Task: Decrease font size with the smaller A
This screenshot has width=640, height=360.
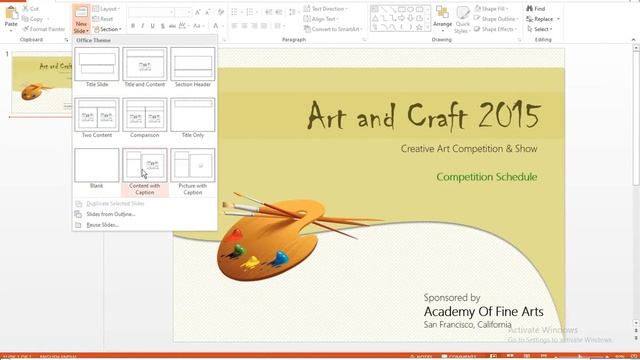Action: (x=208, y=13)
